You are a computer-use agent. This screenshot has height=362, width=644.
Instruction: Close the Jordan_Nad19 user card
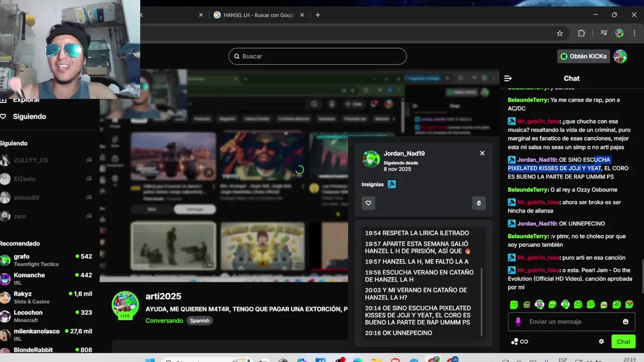(x=482, y=153)
